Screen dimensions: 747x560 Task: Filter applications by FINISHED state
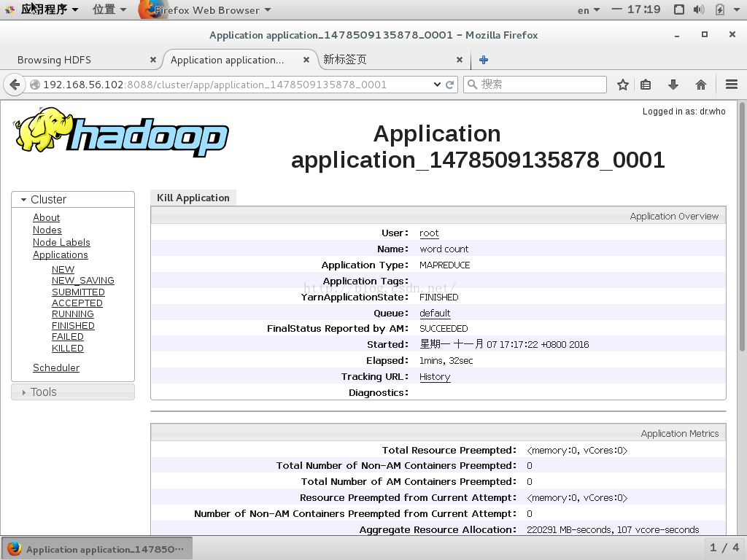(74, 325)
